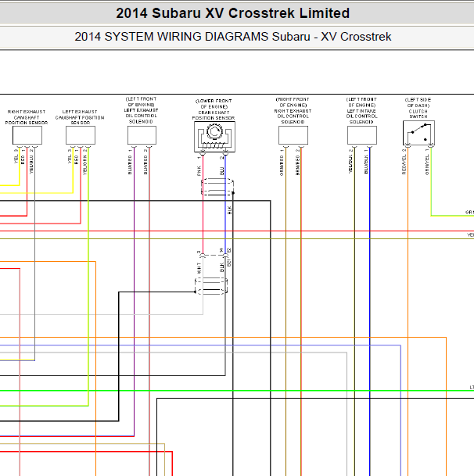Image resolution: width=474 pixels, height=476 pixels.
Task: Click the 'RIGHT EXHAUST OIL CONTROL SOLENOID' label
Action: click(x=293, y=116)
